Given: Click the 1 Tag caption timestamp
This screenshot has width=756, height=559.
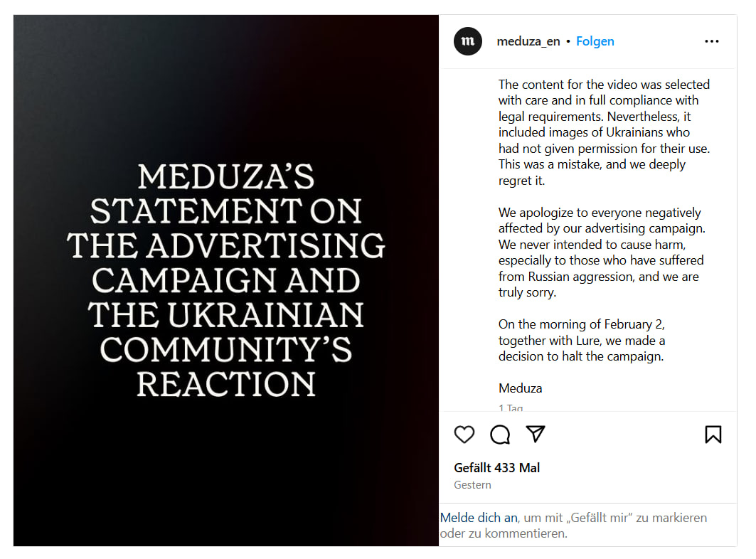Looking at the screenshot, I should tap(511, 408).
